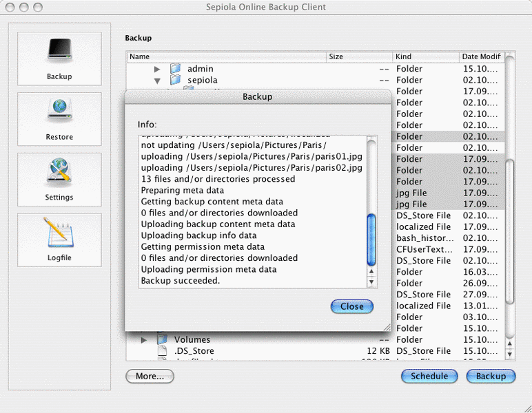Expand the Volumes folder
The height and width of the screenshot is (413, 532).
point(144,340)
